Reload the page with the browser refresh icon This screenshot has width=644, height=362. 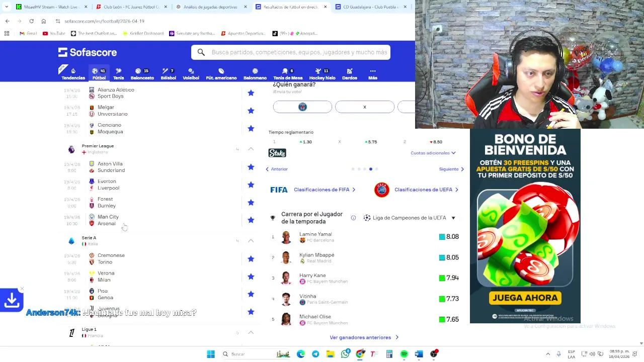[x=31, y=21]
